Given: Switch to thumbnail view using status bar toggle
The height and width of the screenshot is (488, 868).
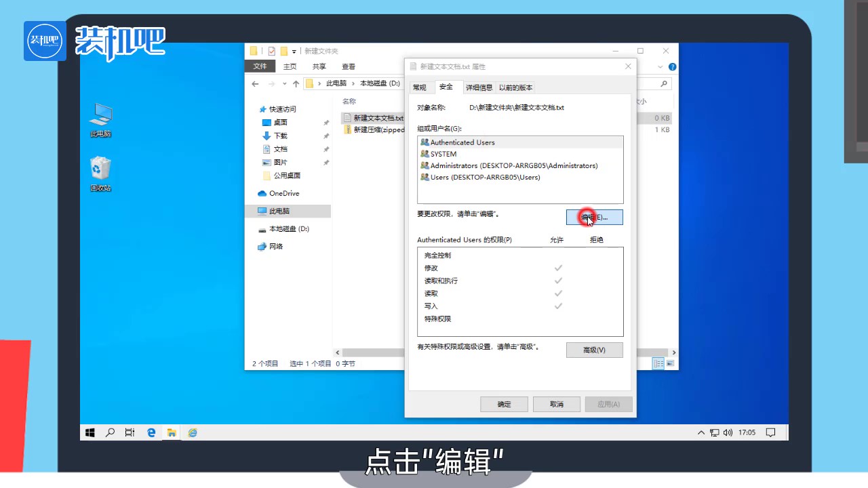Looking at the screenshot, I should click(x=670, y=363).
